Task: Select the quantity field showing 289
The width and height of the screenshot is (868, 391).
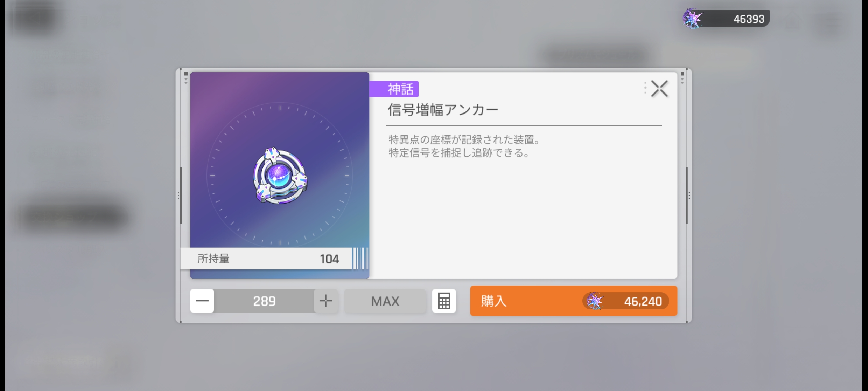Action: tap(264, 301)
